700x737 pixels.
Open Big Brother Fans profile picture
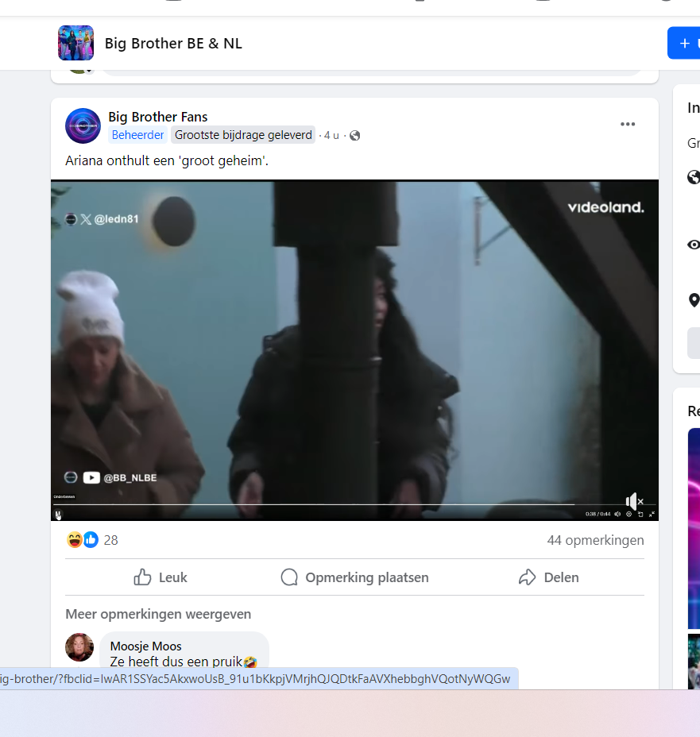(83, 125)
